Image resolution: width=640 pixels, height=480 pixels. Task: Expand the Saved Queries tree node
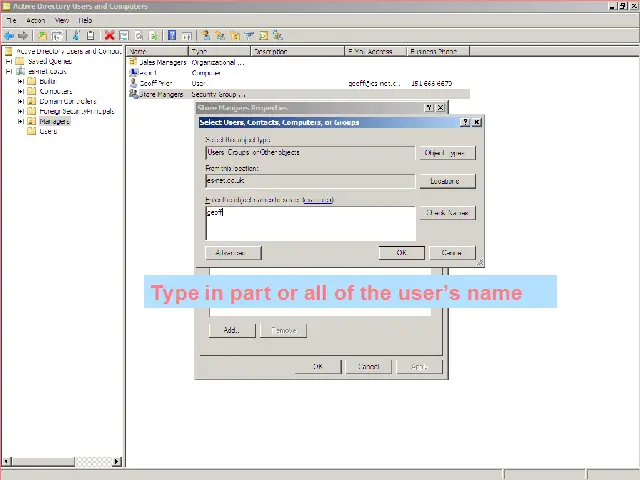(x=9, y=61)
